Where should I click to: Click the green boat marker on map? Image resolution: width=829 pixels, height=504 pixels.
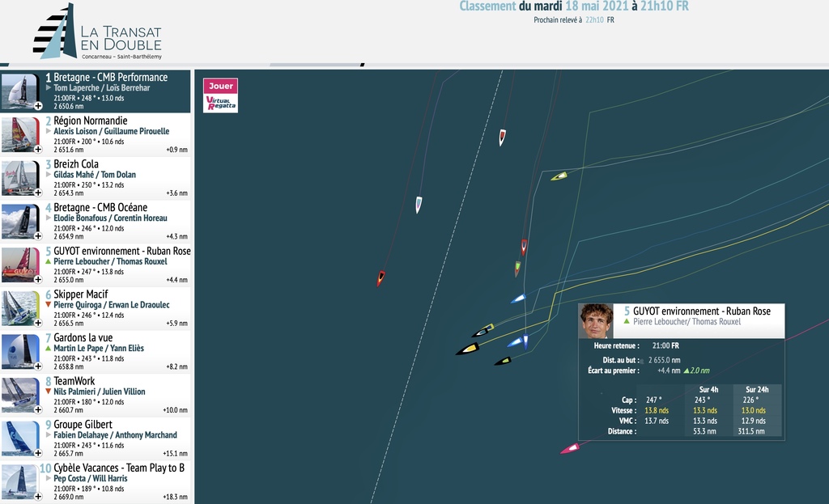517,269
